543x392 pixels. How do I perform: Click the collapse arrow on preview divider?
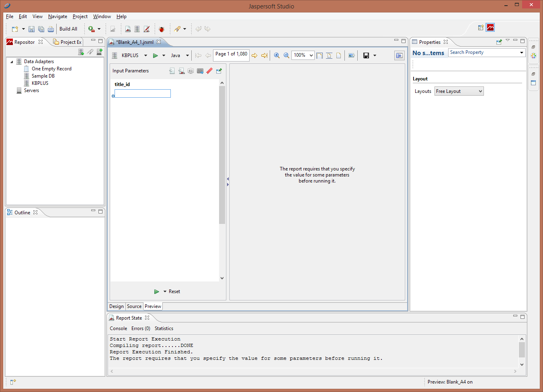click(228, 179)
